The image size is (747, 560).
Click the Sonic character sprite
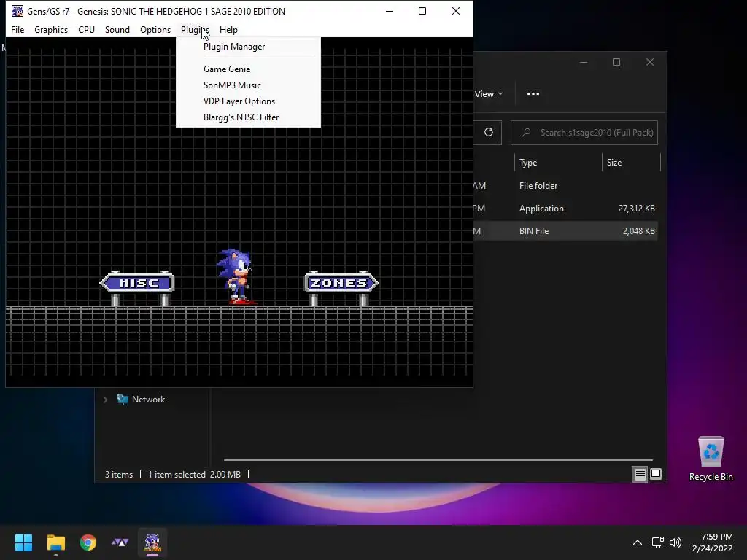click(x=236, y=276)
